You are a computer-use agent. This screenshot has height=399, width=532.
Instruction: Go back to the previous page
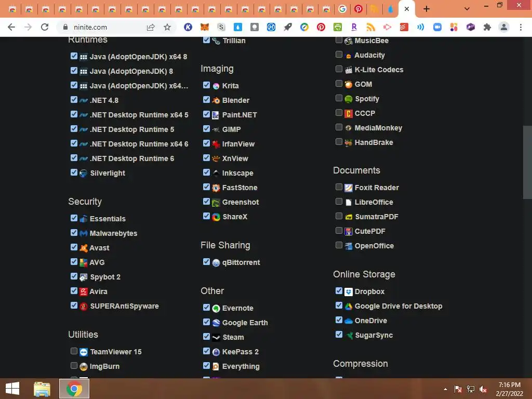pos(11,27)
